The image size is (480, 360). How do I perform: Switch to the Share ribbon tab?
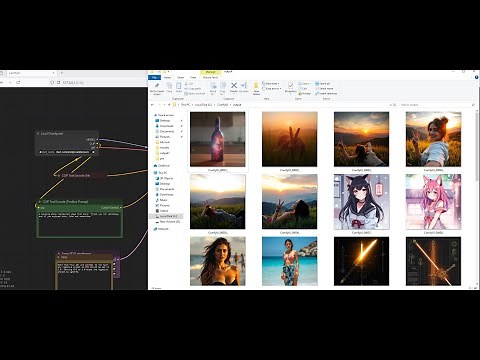180,77
